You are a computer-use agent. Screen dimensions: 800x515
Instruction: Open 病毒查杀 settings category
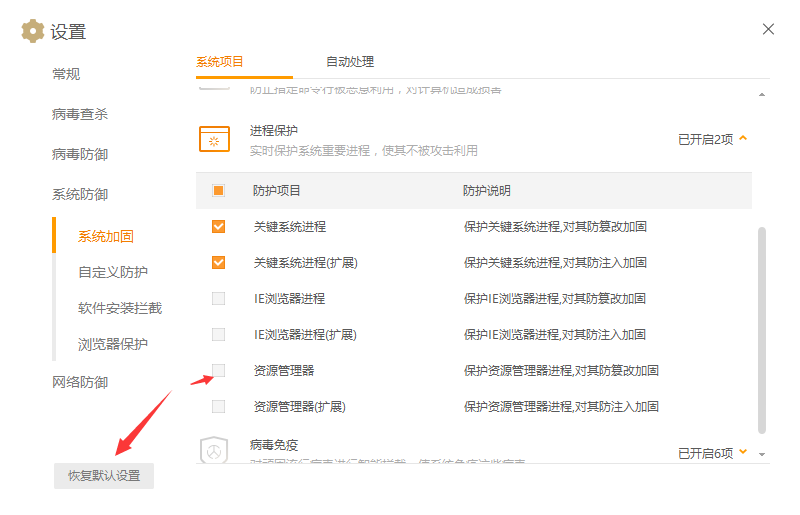click(x=80, y=114)
